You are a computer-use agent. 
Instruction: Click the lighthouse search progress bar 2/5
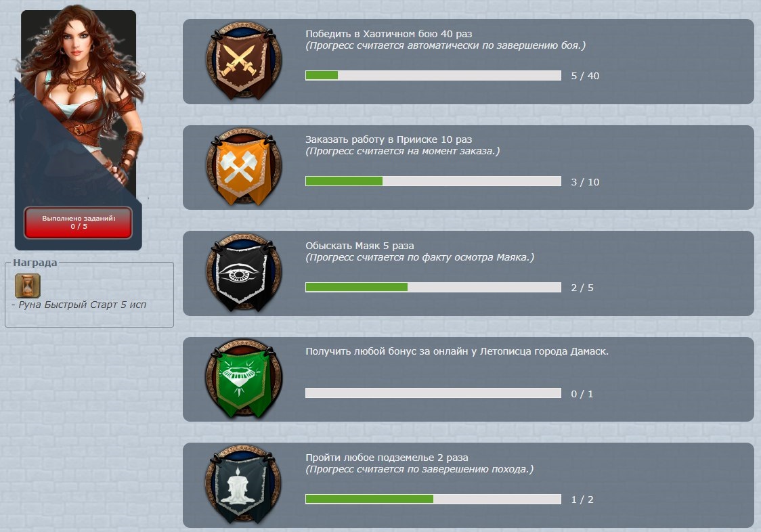point(433,287)
